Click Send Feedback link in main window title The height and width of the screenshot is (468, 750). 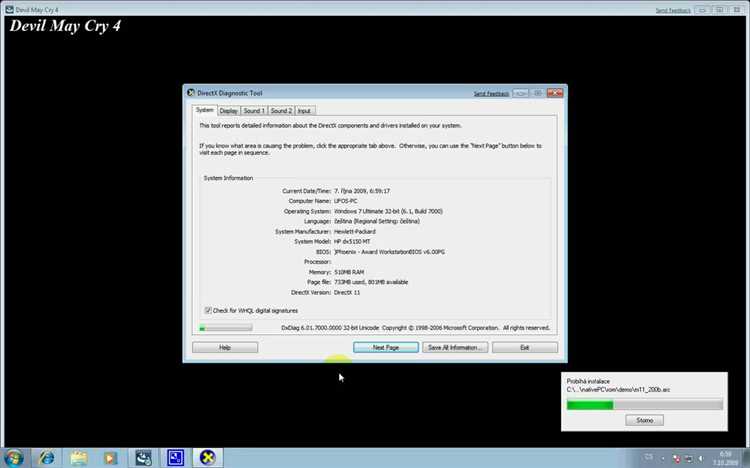673,11
